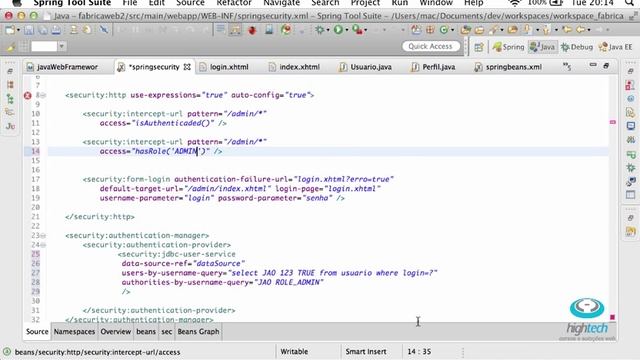Screen dimensions: 640x360
Task: Collapse the authentication-provider element on line 24
Action: tap(43, 245)
